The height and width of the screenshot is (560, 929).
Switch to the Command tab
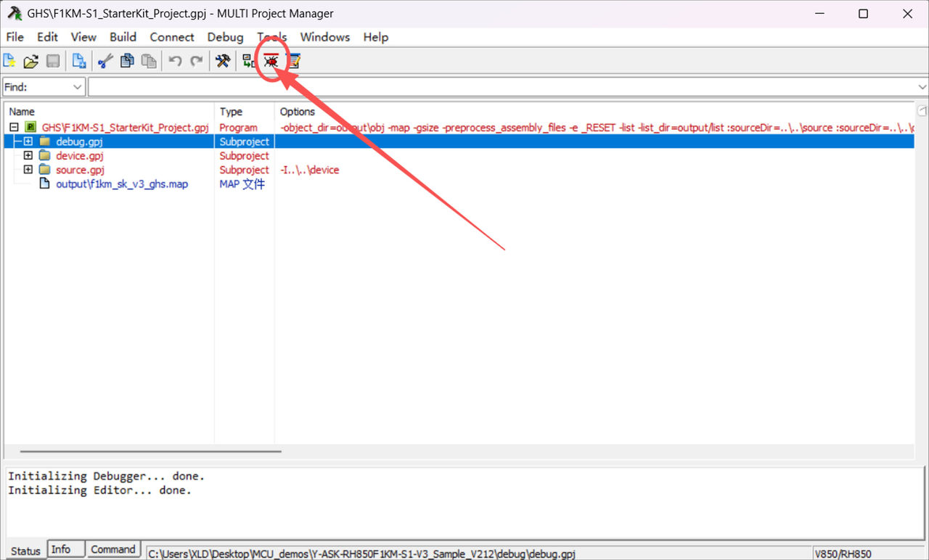pyautogui.click(x=112, y=549)
